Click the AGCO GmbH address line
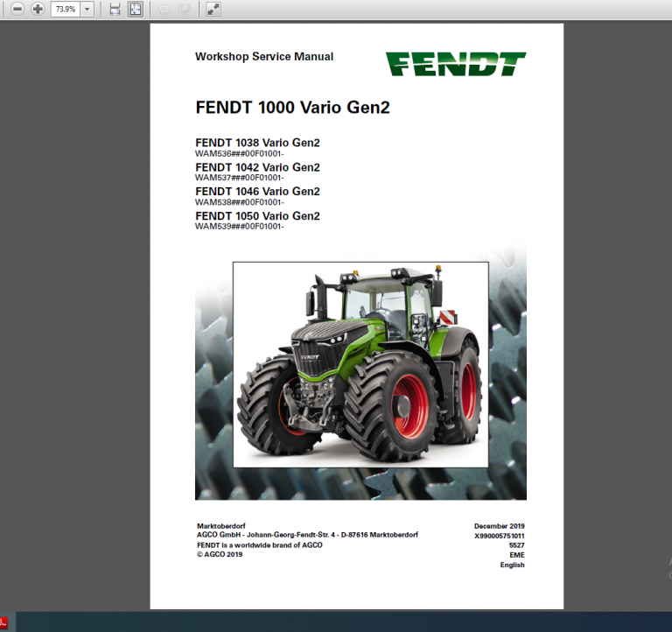 click(x=307, y=535)
